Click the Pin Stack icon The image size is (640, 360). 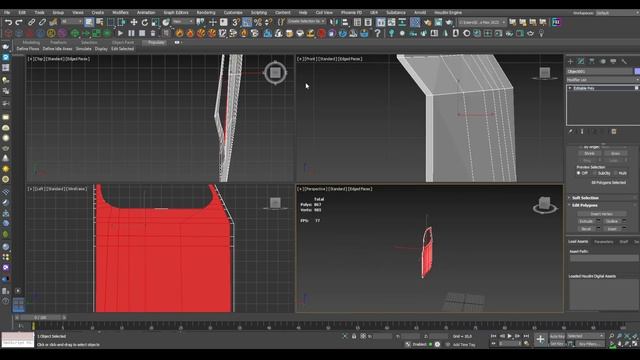[x=571, y=131]
